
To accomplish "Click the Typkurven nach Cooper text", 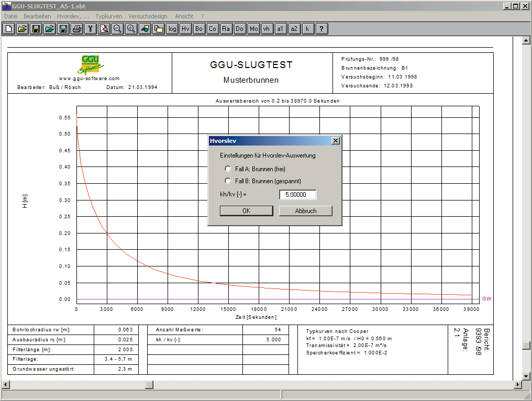I will click(337, 331).
